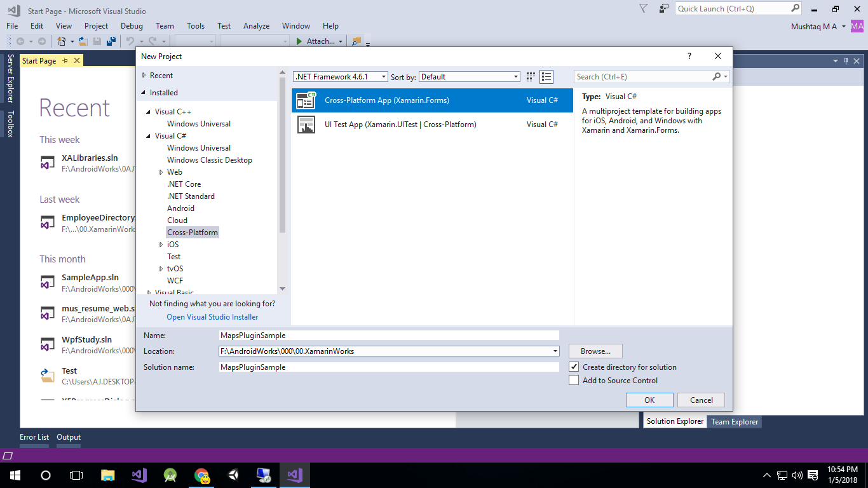Open a file using the Open File icon
Screen dimensions: 868x488
pyautogui.click(x=83, y=41)
